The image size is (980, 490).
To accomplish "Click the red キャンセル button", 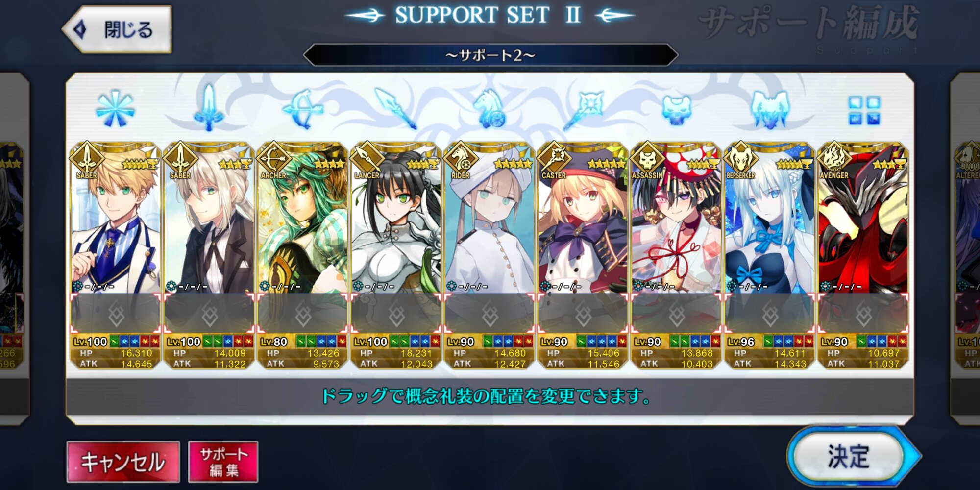I will point(123,462).
